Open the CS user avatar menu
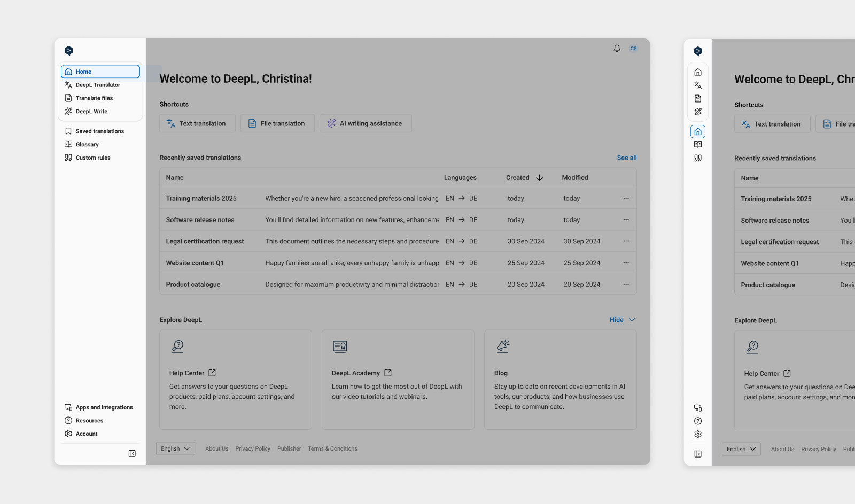This screenshot has width=855, height=504. click(633, 48)
